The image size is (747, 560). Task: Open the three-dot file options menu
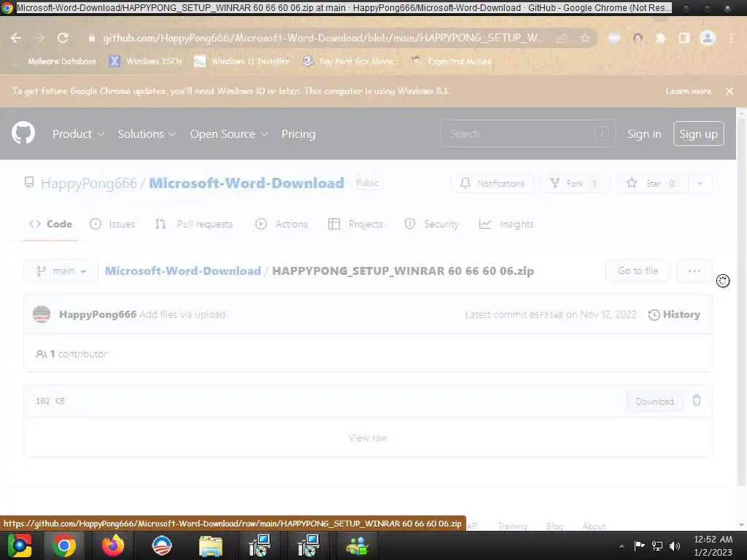(694, 271)
